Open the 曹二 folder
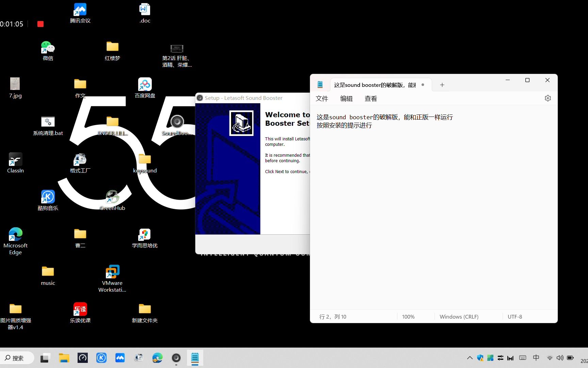The height and width of the screenshot is (368, 588). coord(80,238)
